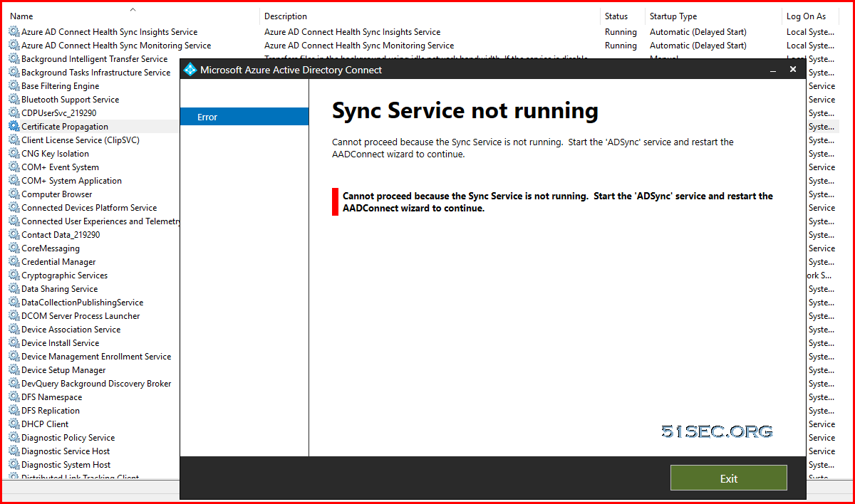The height and width of the screenshot is (504, 855).
Task: Click gear icon of Device Install Service
Action: click(x=14, y=343)
